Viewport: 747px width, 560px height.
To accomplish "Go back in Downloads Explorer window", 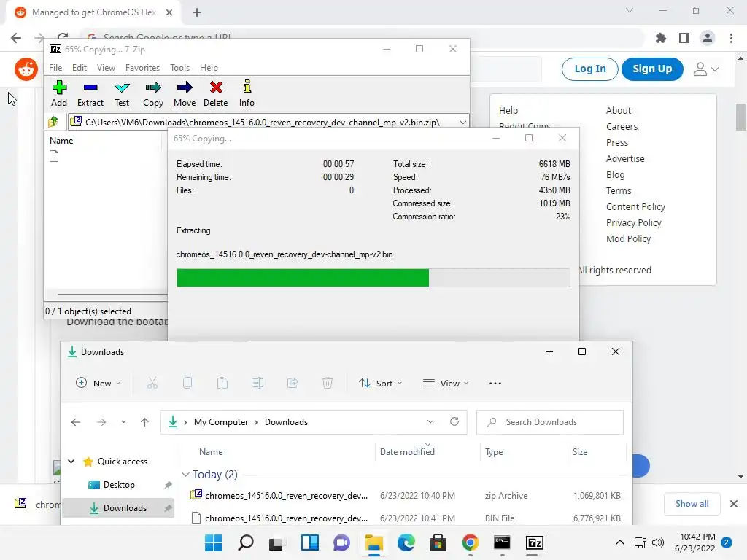I will tap(76, 422).
